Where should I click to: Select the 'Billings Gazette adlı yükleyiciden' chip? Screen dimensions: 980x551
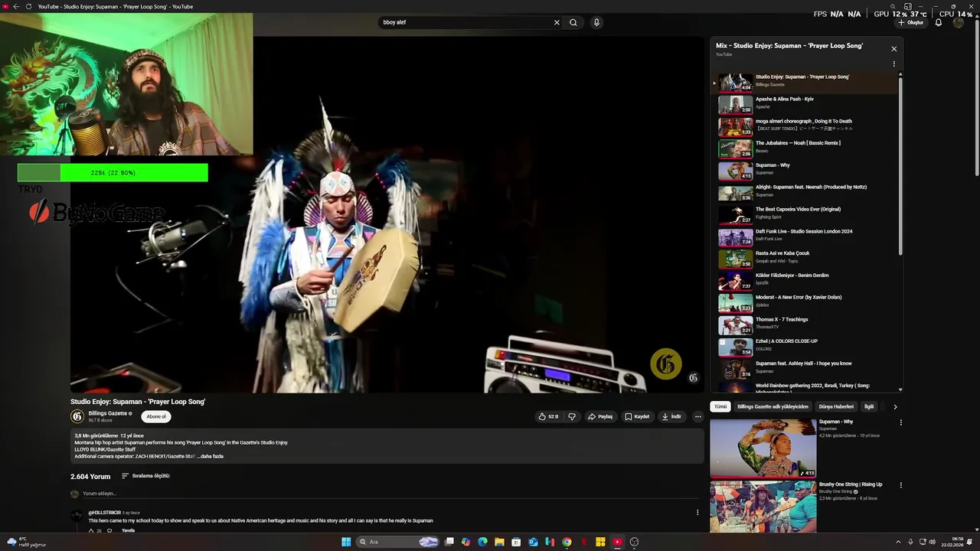[x=773, y=406]
